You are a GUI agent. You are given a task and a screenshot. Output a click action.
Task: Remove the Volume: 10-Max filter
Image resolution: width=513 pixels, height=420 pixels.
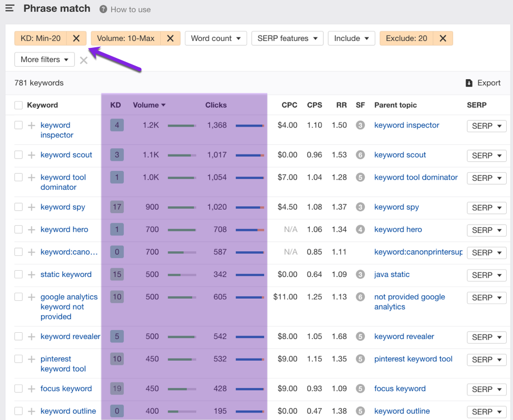[x=170, y=38]
